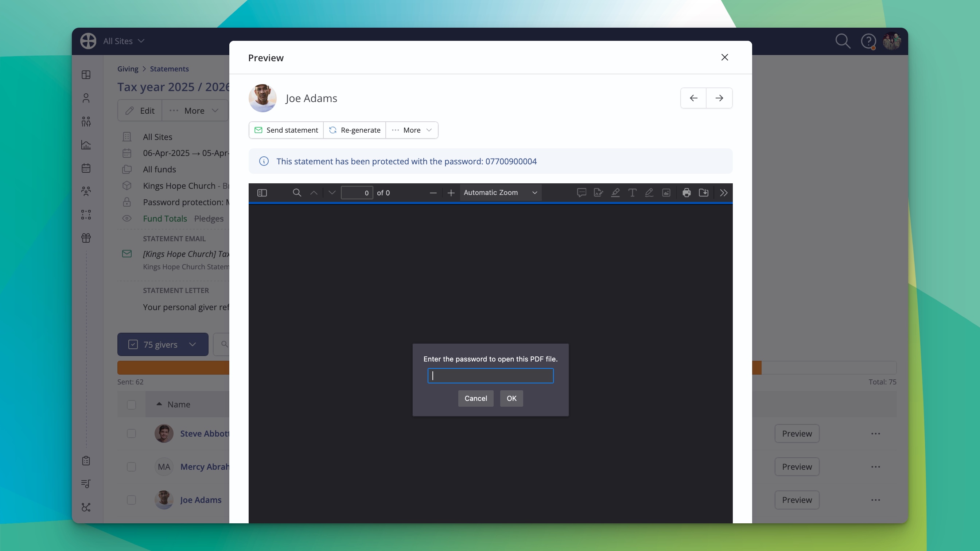The width and height of the screenshot is (980, 551).
Task: Print the PDF statement
Action: (x=686, y=193)
